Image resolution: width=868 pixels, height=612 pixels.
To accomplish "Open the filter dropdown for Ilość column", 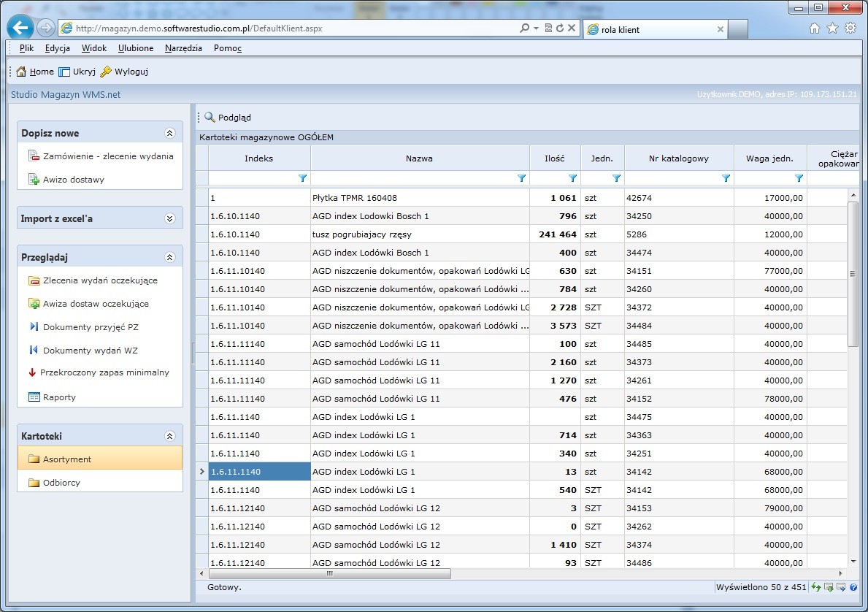I will pyautogui.click(x=572, y=178).
